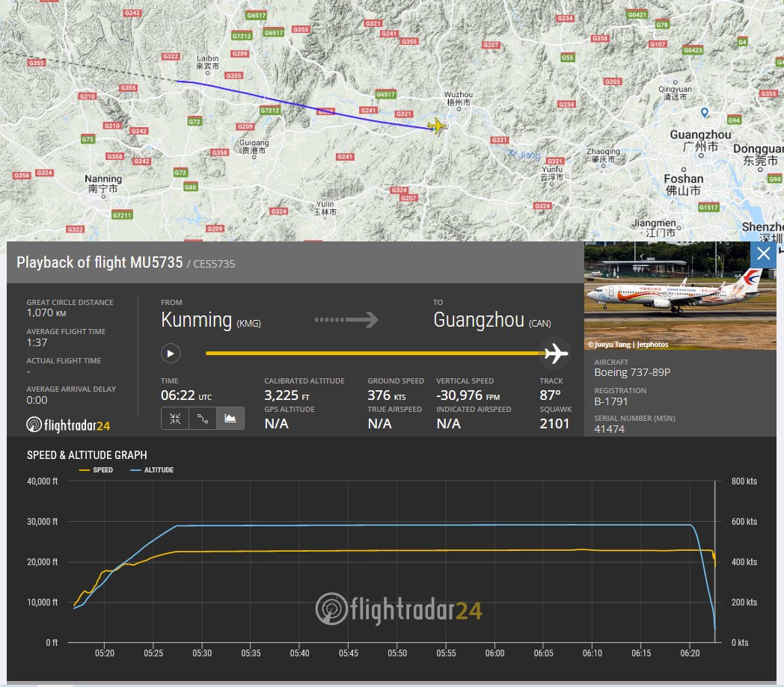Click the vertical cursor line at graph's end
Image resolution: width=784 pixels, height=687 pixels.
[x=715, y=561]
